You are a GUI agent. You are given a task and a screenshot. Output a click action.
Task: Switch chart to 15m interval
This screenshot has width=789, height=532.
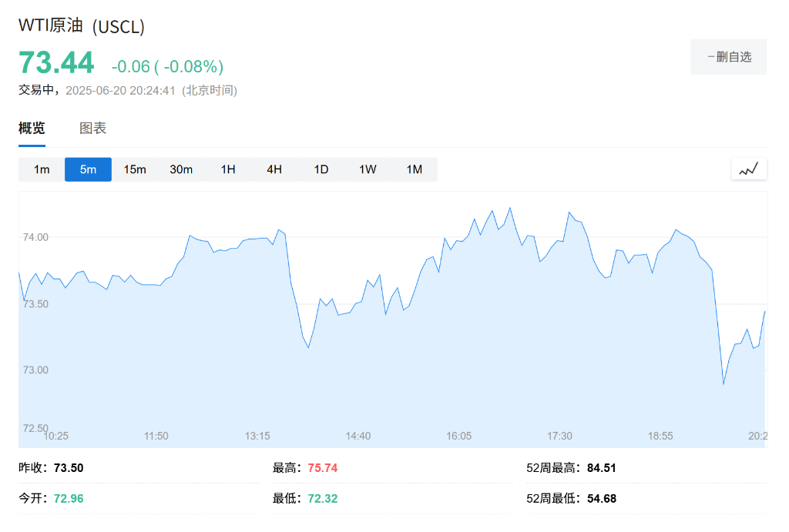(x=135, y=169)
